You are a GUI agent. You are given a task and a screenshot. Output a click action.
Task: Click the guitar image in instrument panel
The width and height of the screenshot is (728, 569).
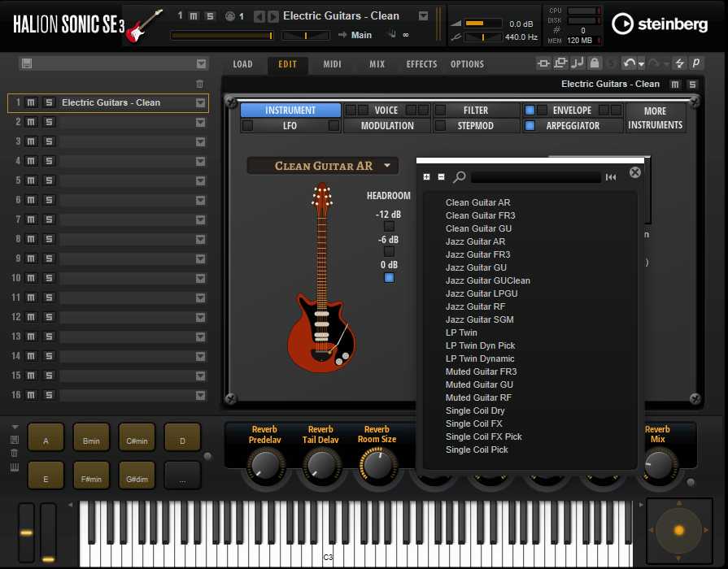pyautogui.click(x=322, y=277)
